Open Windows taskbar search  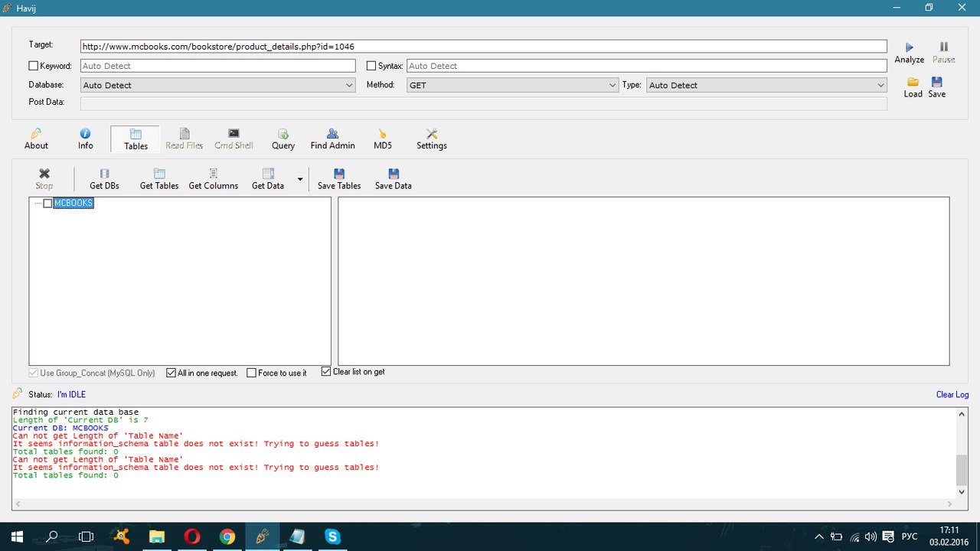point(52,536)
